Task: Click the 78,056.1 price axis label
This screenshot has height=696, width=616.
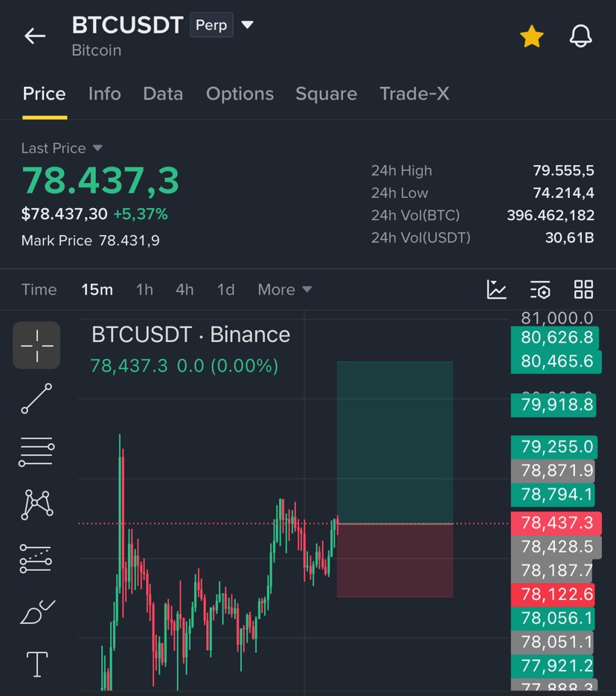Action: pos(553,619)
